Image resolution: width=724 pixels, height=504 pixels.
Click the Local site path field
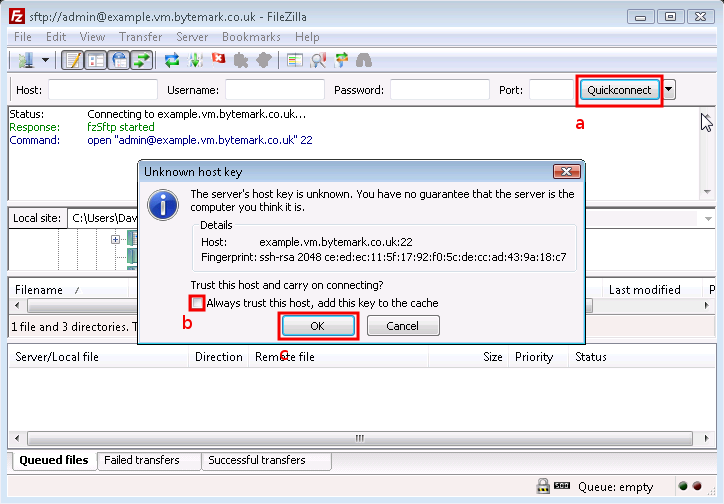[103, 218]
